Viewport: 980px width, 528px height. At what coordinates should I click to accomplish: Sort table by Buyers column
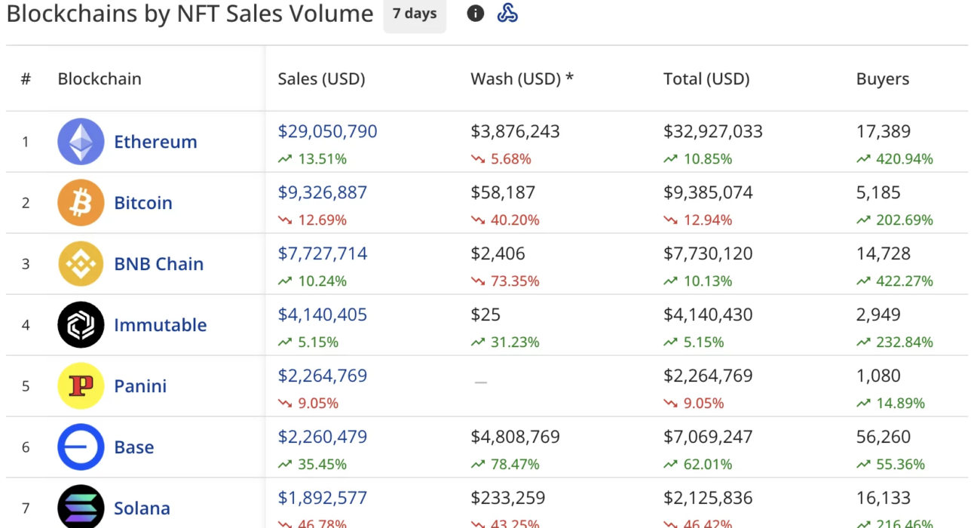pos(883,79)
